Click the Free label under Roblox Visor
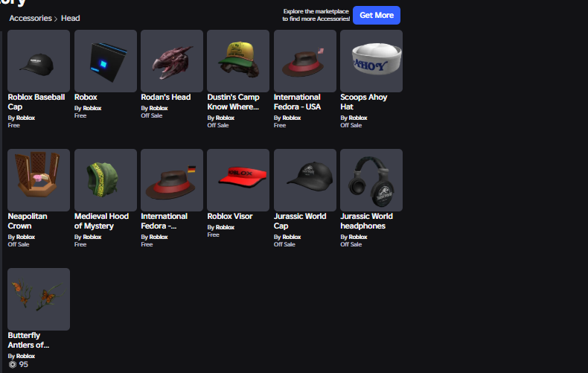 point(214,235)
